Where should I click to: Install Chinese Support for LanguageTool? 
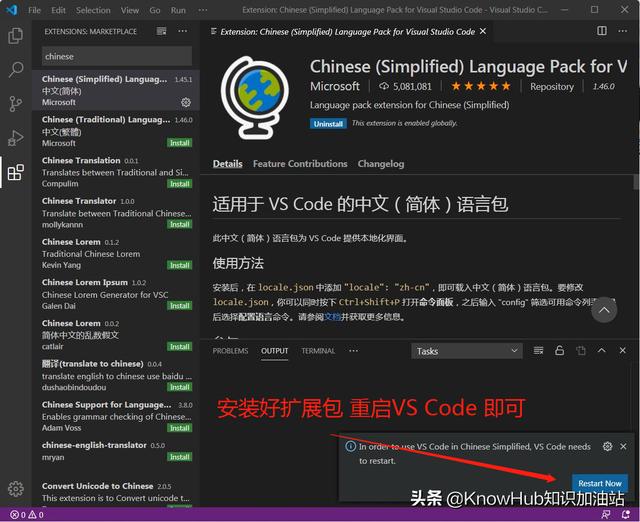pos(180,428)
